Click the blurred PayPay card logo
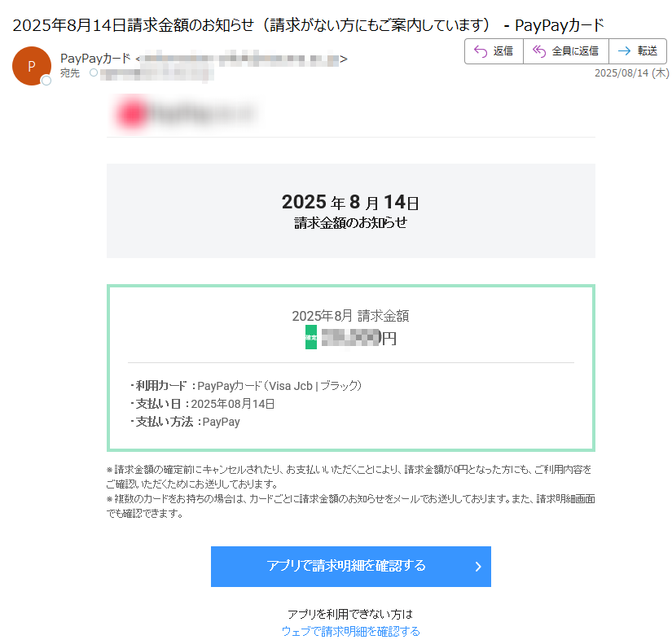This screenshot has height=644, width=672. pyautogui.click(x=186, y=113)
